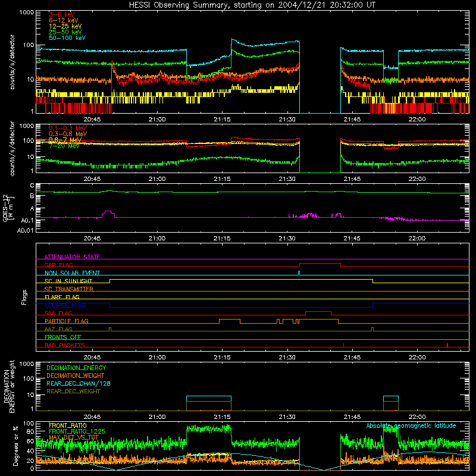Click the GOES-12 axis title
The height and width of the screenshot is (476, 476).
pyautogui.click(x=8, y=208)
